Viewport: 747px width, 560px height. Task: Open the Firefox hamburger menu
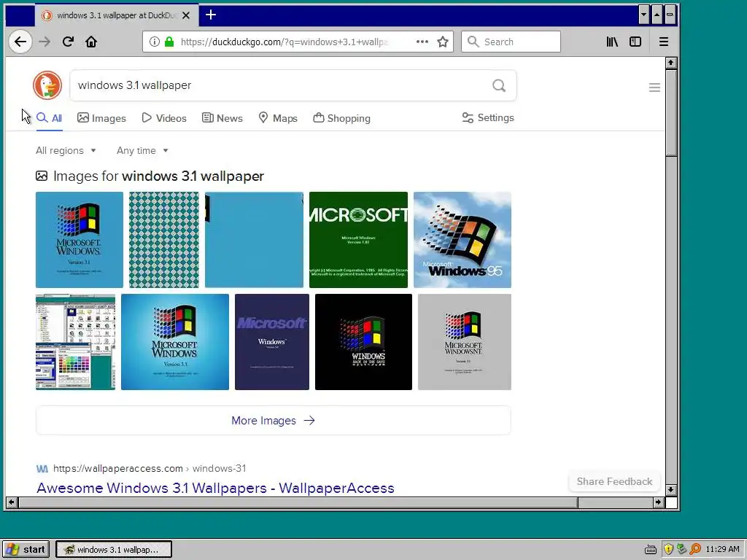pos(664,42)
